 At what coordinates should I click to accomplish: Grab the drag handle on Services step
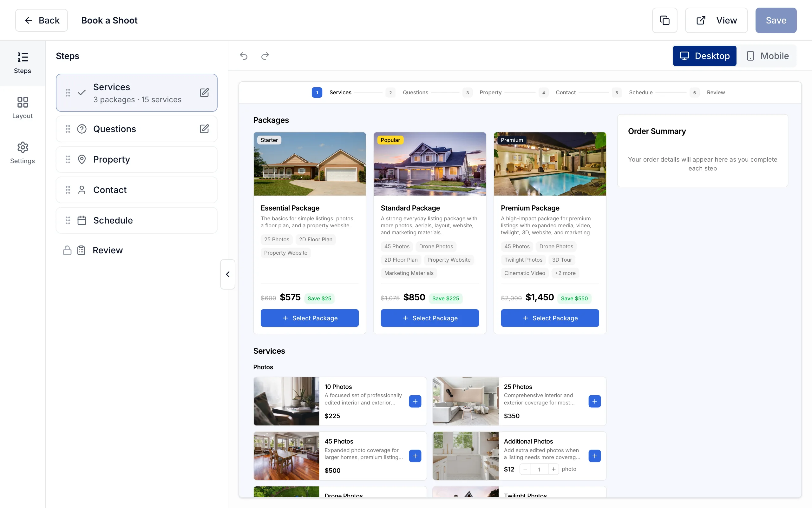(68, 92)
